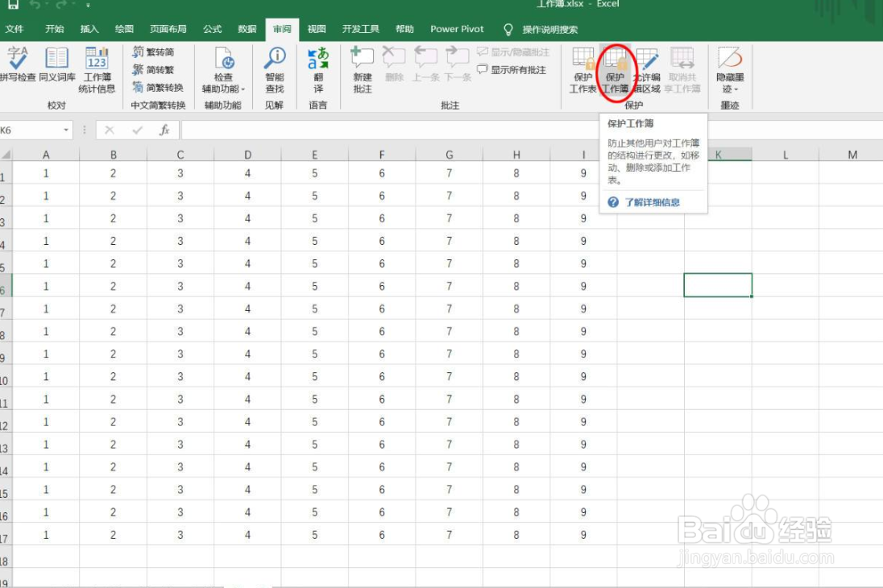This screenshot has height=588, width=883.
Task: Click the Delete comment icon
Action: click(x=394, y=58)
